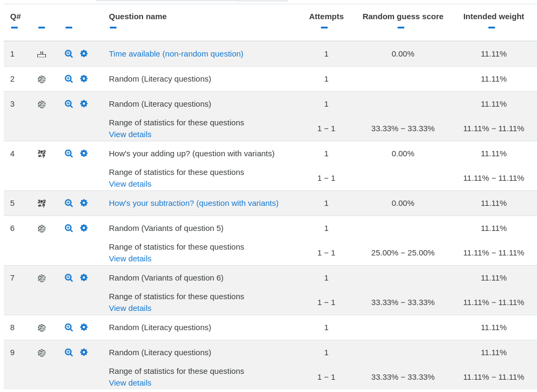Open View details under question 9

(130, 383)
